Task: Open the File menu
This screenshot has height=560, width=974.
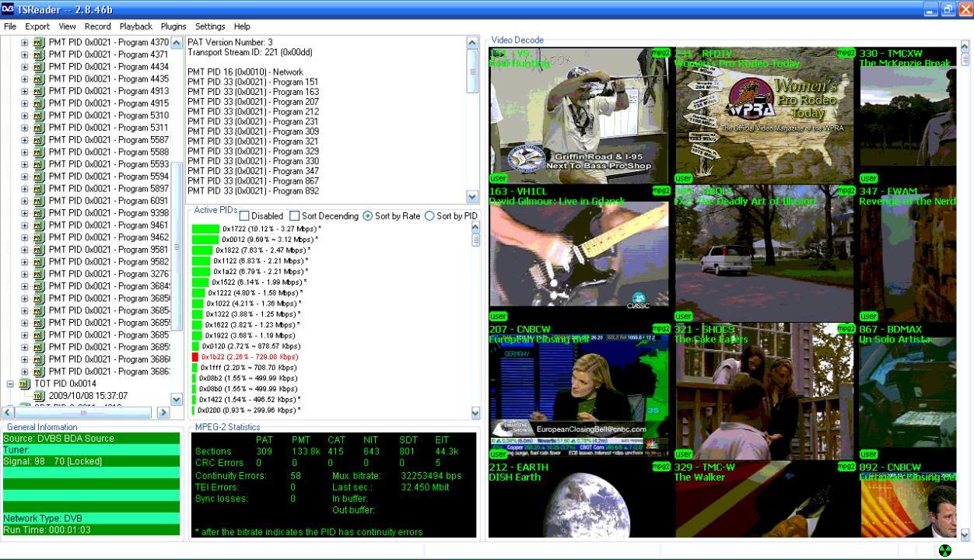Action: [9, 26]
